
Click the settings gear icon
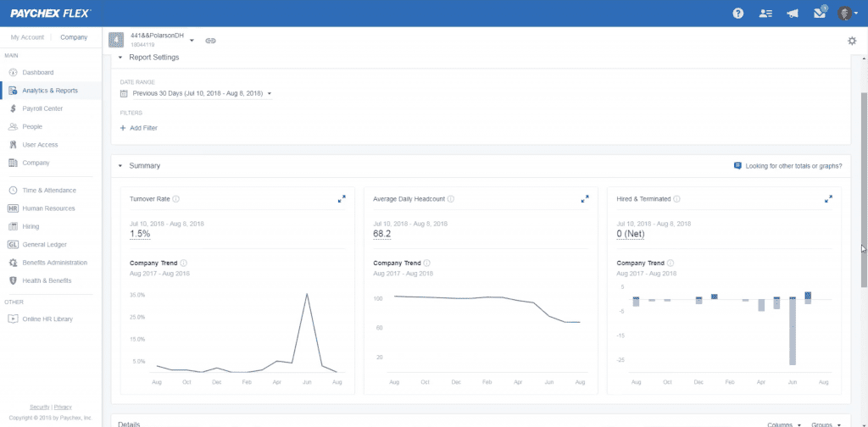pos(852,41)
